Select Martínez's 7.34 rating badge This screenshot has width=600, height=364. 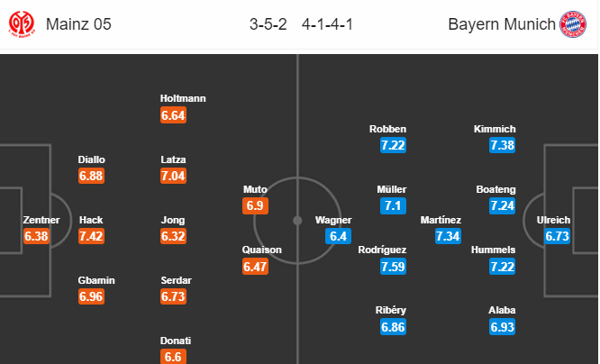pyautogui.click(x=448, y=236)
